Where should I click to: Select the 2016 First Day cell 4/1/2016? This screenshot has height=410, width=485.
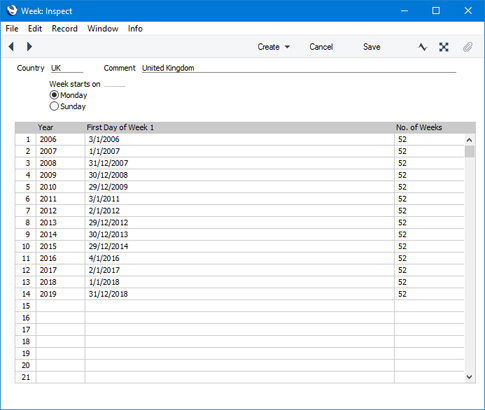240,258
